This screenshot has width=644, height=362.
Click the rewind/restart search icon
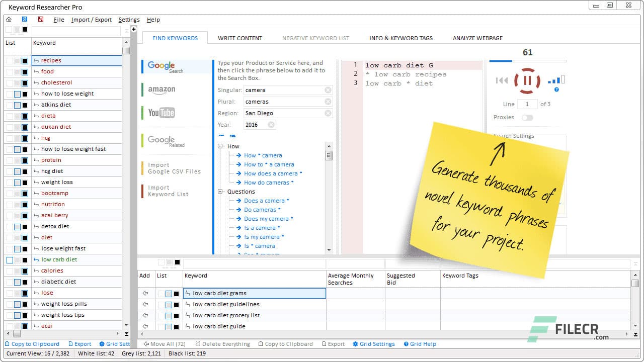tap(501, 80)
